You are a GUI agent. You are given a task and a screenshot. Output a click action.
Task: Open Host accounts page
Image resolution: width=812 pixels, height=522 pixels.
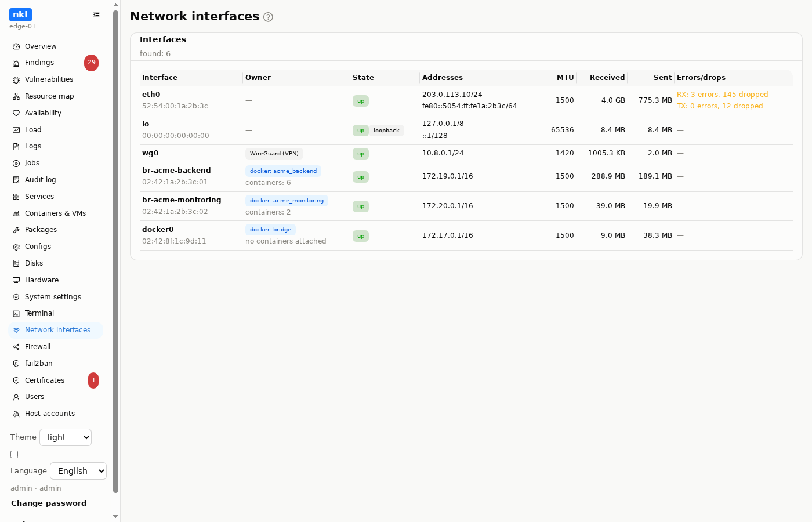[56, 414]
